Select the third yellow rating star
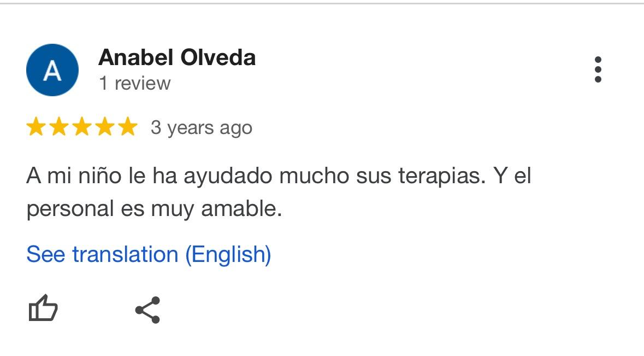The width and height of the screenshot is (644, 356). 82,127
